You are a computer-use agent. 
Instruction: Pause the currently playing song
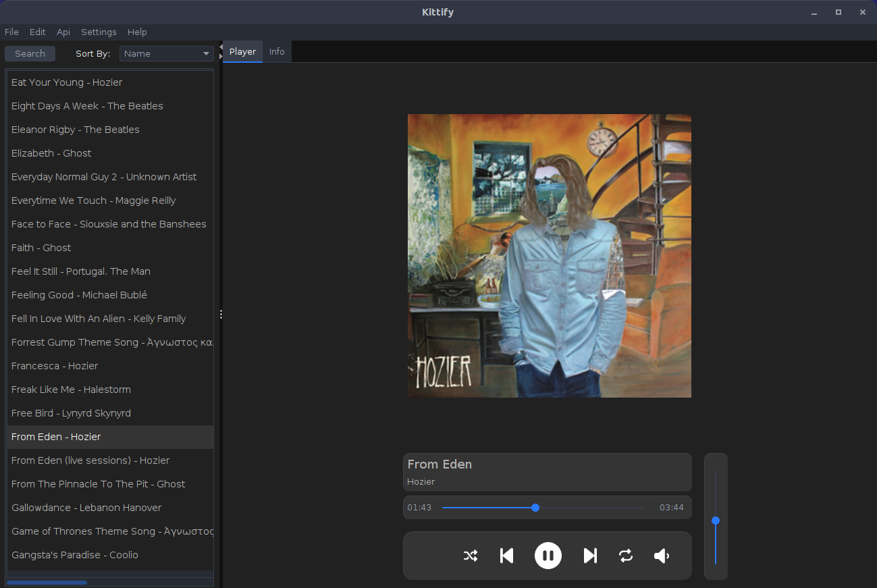tap(548, 556)
